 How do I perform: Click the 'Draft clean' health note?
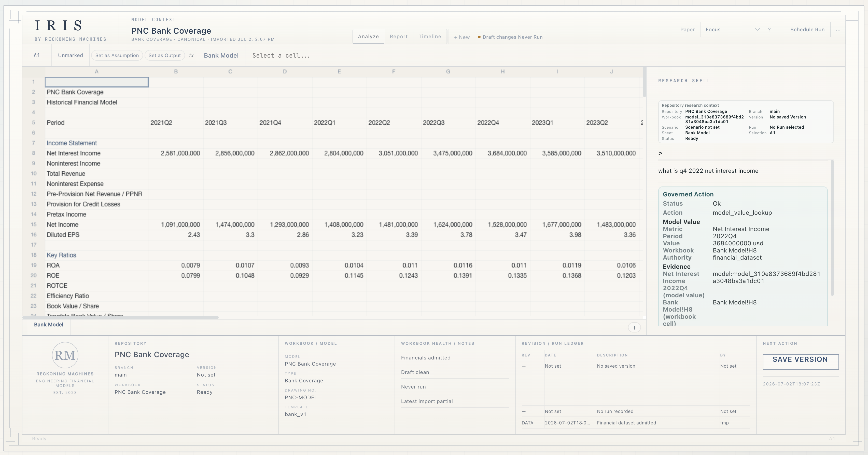click(415, 372)
